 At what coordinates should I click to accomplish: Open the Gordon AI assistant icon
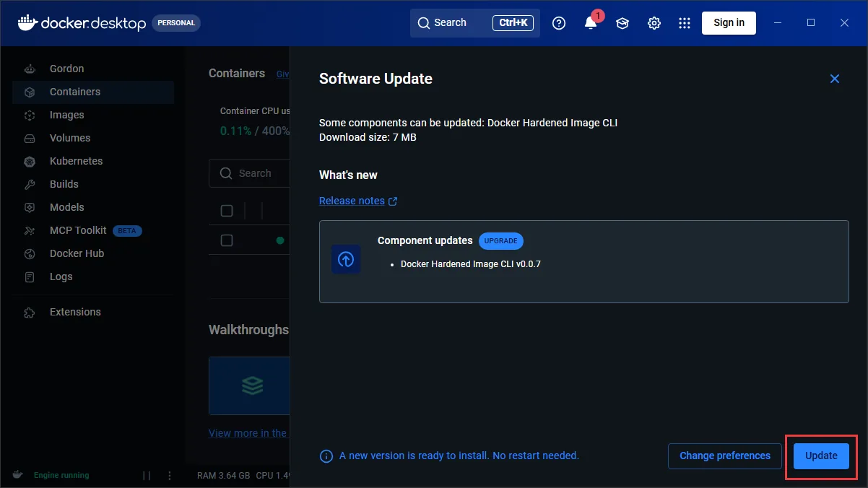click(30, 69)
